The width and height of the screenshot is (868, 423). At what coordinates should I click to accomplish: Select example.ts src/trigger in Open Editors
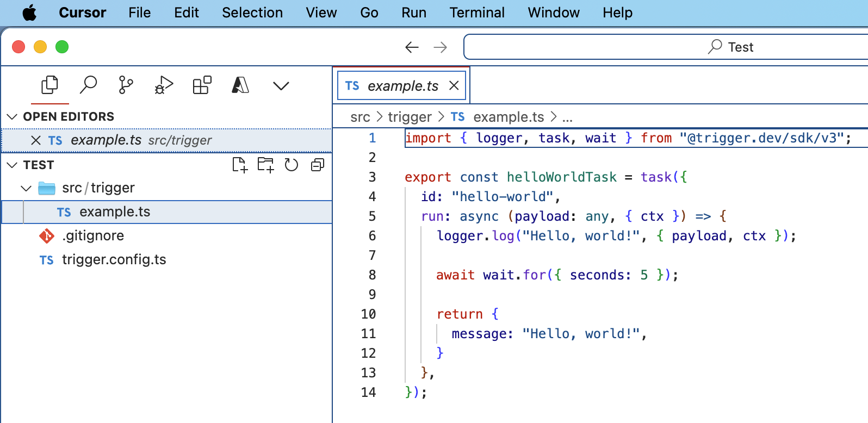(167, 140)
